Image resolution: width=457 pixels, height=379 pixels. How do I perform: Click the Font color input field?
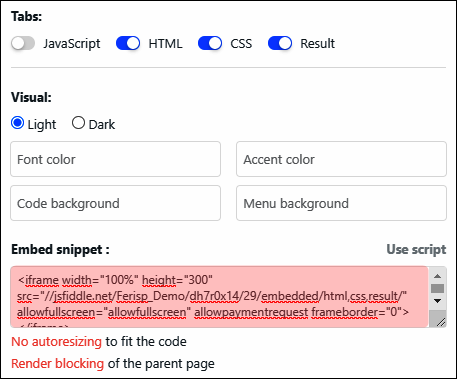[x=115, y=159]
